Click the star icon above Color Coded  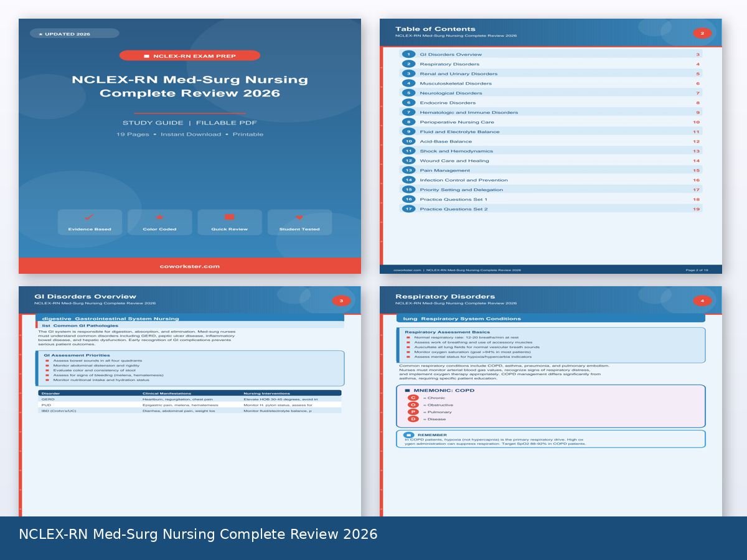[159, 217]
